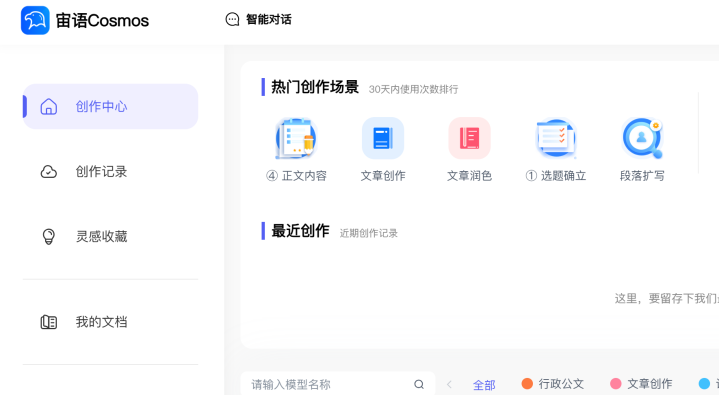Click the magnifier search icon
Viewport: 719px width, 395px height.
pos(419,384)
